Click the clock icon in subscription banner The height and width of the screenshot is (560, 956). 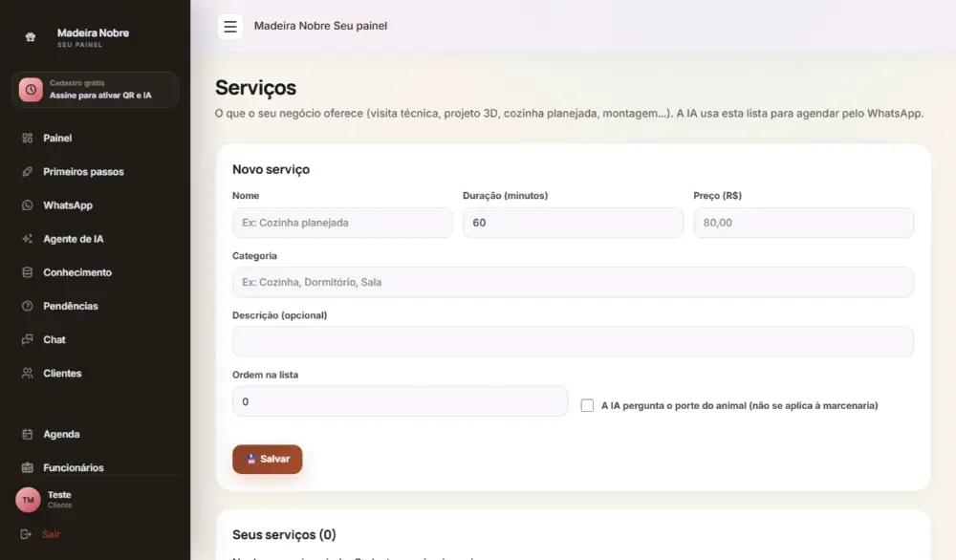click(x=31, y=90)
